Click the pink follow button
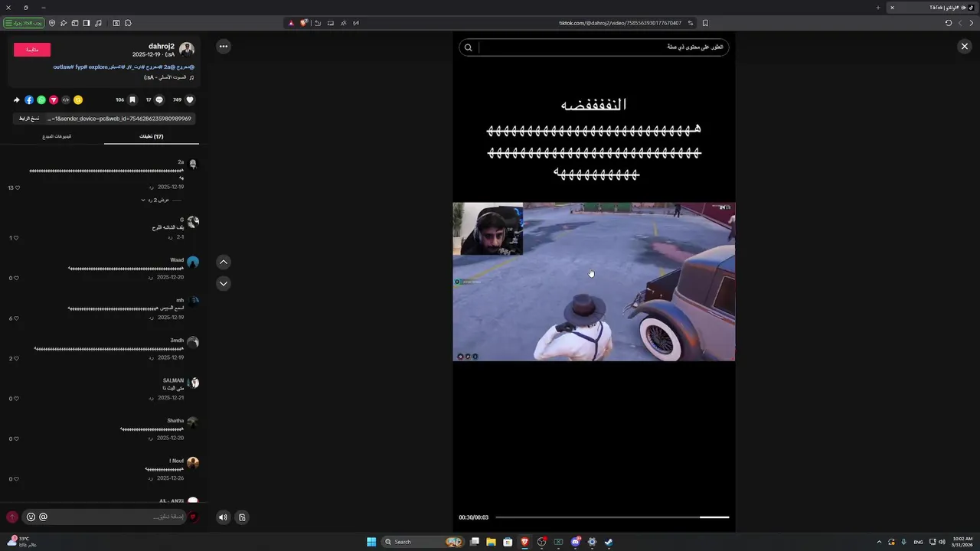 tap(32, 50)
